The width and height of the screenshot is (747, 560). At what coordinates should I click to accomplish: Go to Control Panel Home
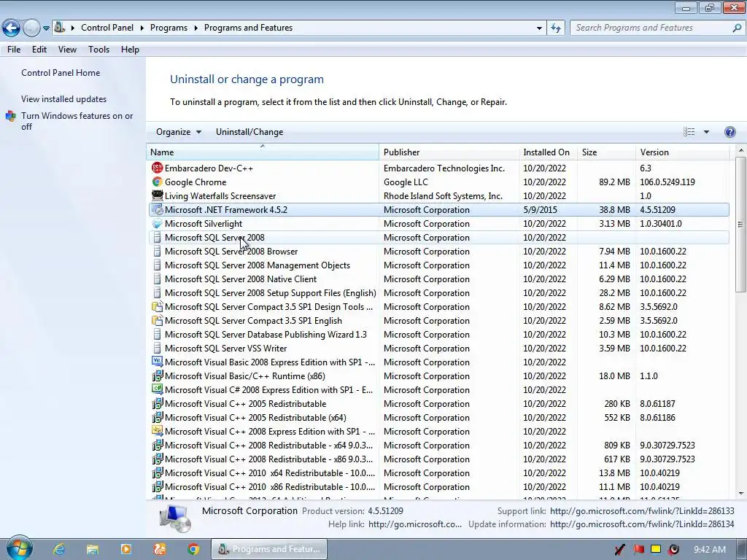[x=61, y=73]
